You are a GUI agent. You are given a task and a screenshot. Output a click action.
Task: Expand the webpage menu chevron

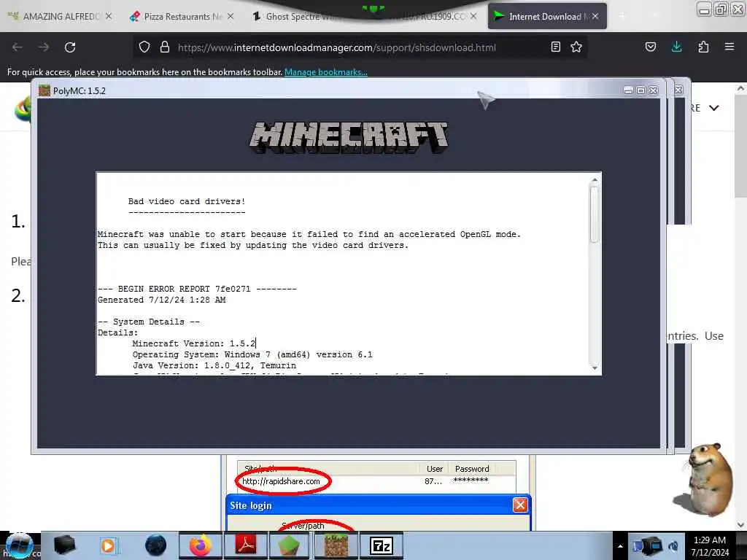coord(713,108)
